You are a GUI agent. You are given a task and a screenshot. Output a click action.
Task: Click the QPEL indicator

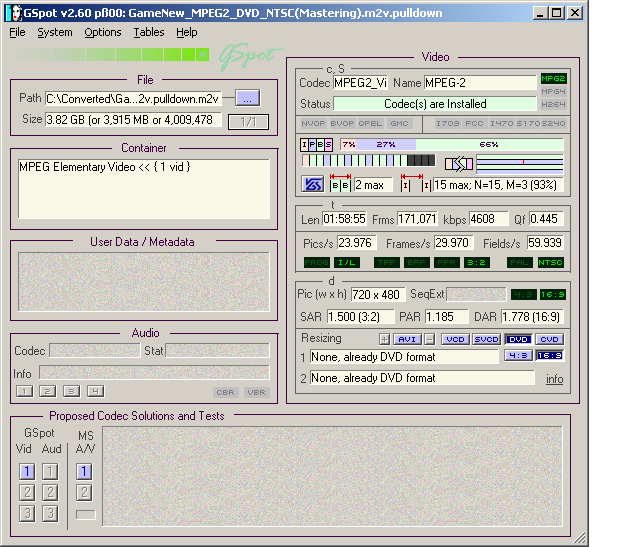pyautogui.click(x=370, y=123)
